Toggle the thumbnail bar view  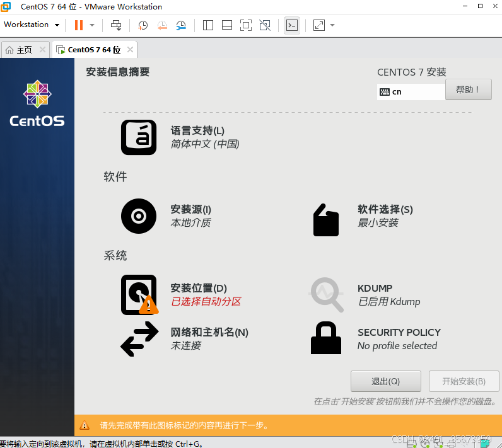226,25
